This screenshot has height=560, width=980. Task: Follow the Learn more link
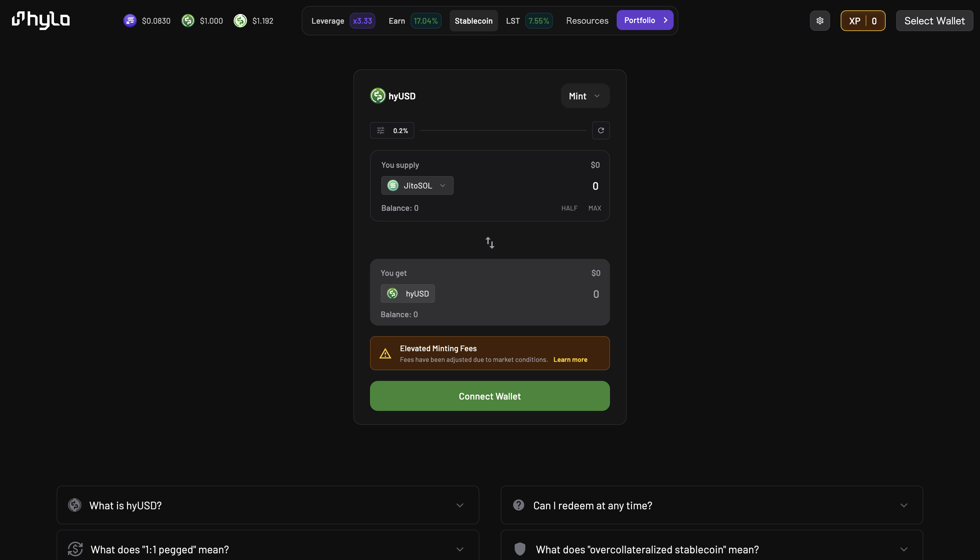point(570,360)
